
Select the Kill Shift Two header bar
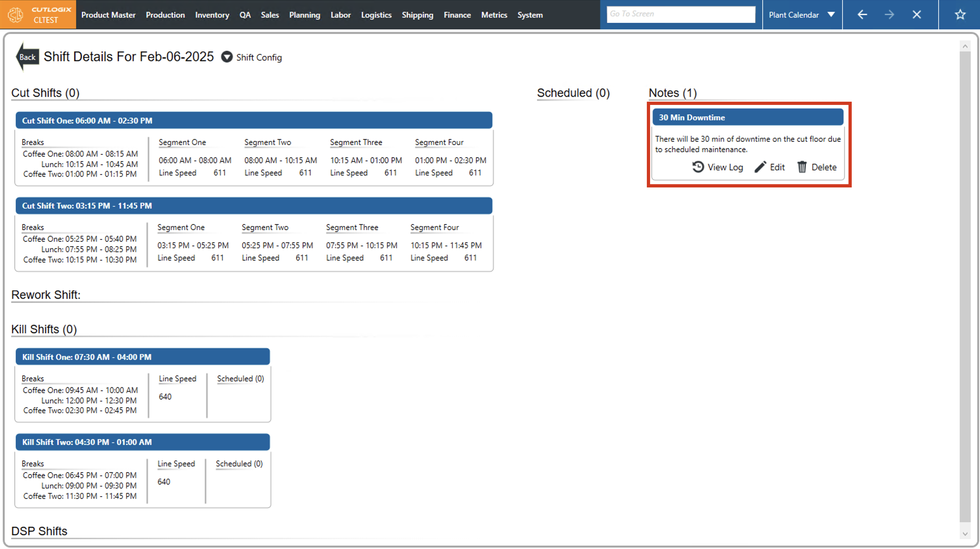tap(143, 442)
